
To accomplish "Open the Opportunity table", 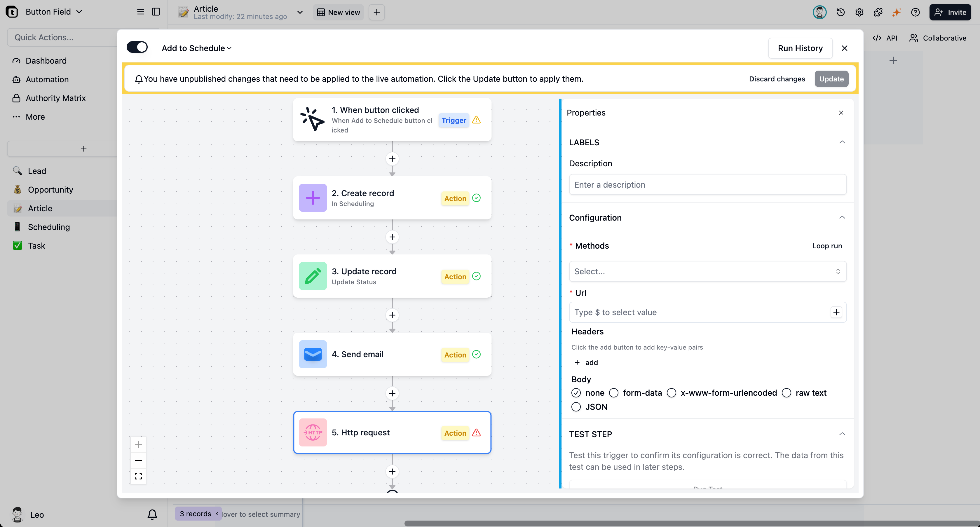I will tap(50, 189).
